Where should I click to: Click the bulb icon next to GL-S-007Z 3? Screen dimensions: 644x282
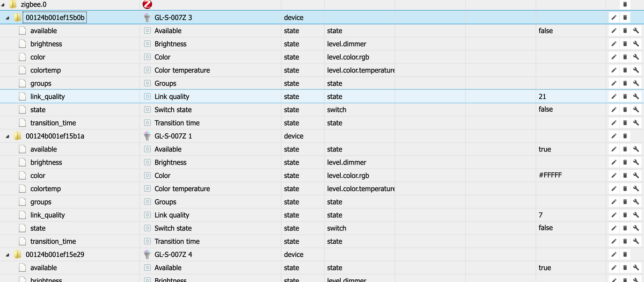tap(148, 18)
